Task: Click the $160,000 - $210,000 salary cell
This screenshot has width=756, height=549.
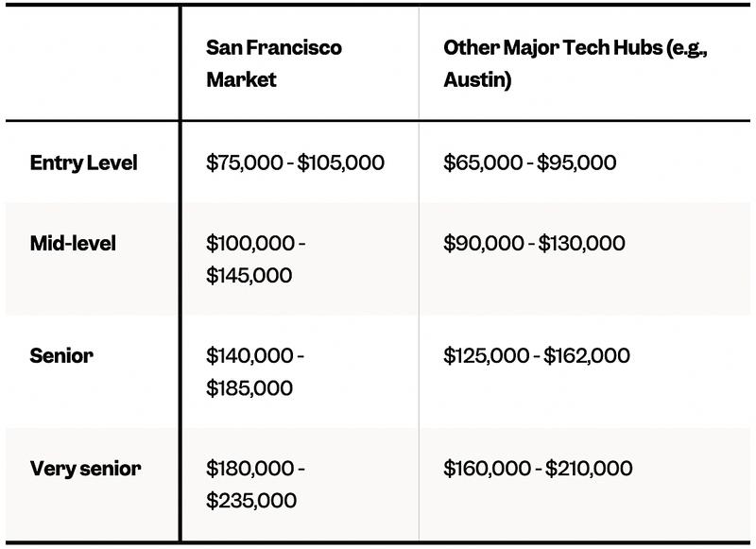Action: pos(538,468)
